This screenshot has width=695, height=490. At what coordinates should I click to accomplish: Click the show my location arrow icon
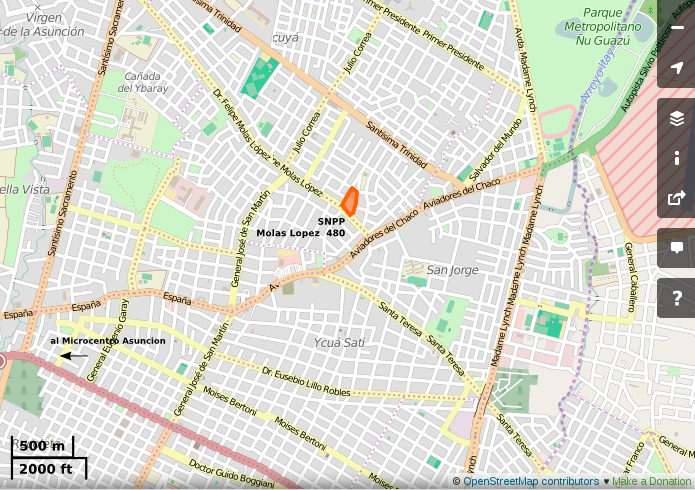click(x=677, y=68)
